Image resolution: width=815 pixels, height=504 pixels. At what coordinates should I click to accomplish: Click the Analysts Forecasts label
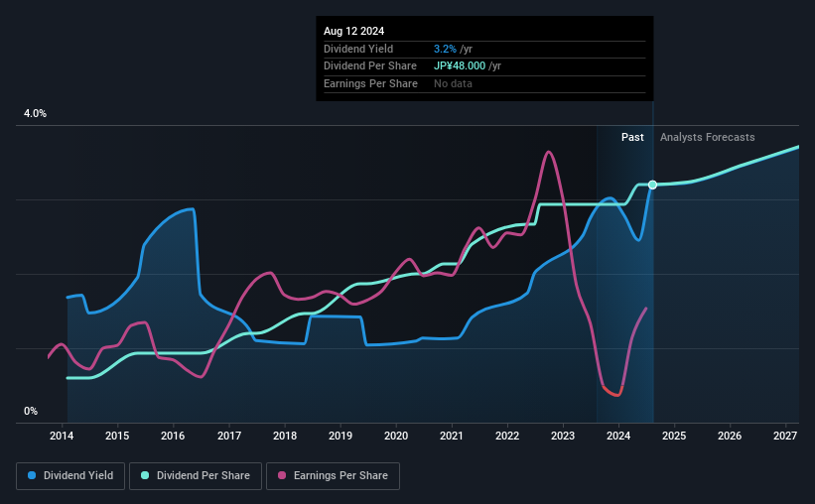tap(708, 137)
